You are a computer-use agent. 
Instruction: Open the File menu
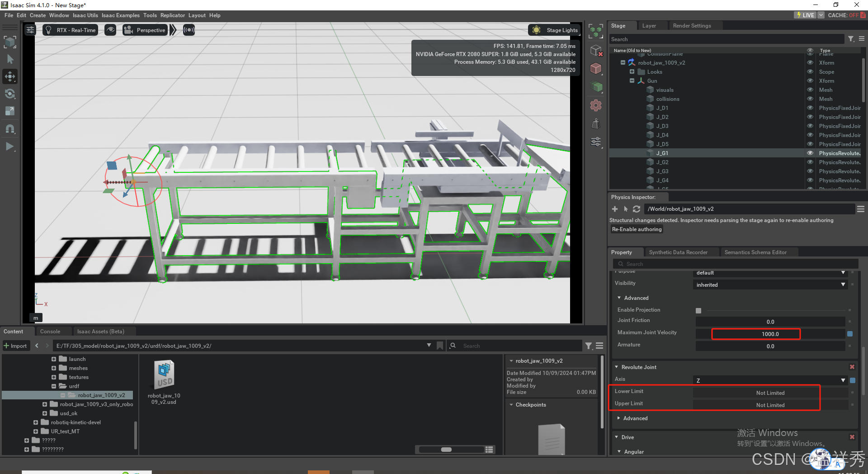click(x=9, y=15)
